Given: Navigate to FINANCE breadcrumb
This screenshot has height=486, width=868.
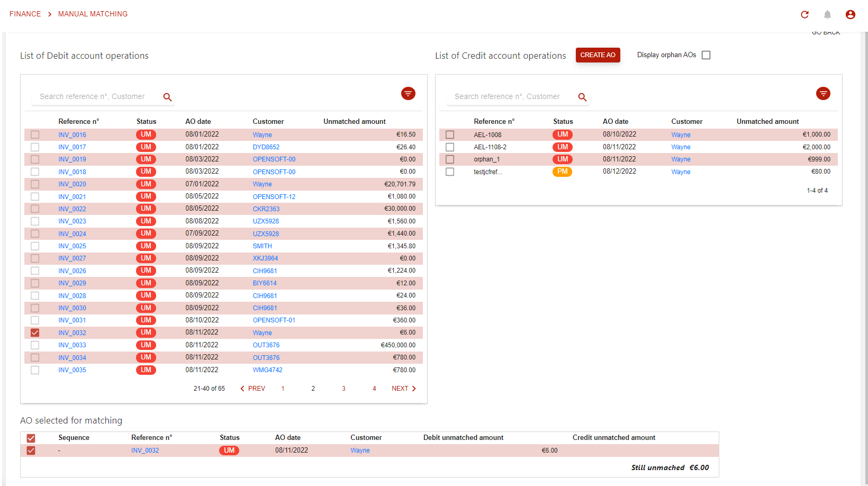Looking at the screenshot, I should pyautogui.click(x=25, y=14).
